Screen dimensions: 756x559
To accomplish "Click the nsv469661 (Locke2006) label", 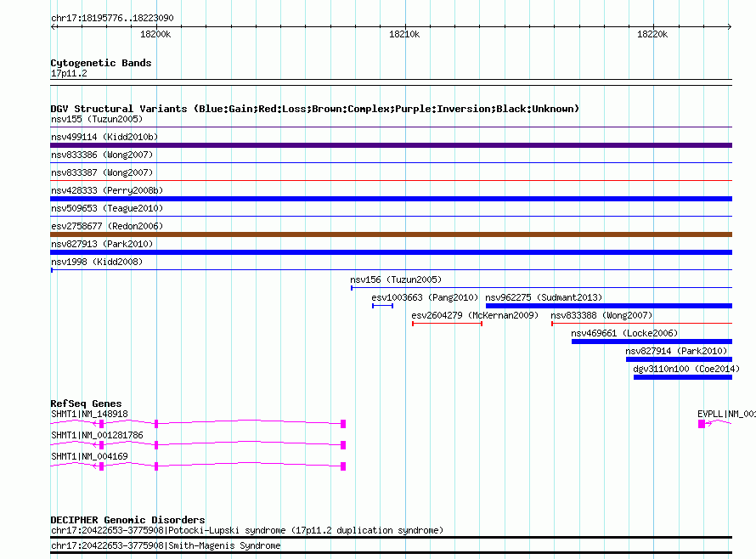I will (624, 333).
